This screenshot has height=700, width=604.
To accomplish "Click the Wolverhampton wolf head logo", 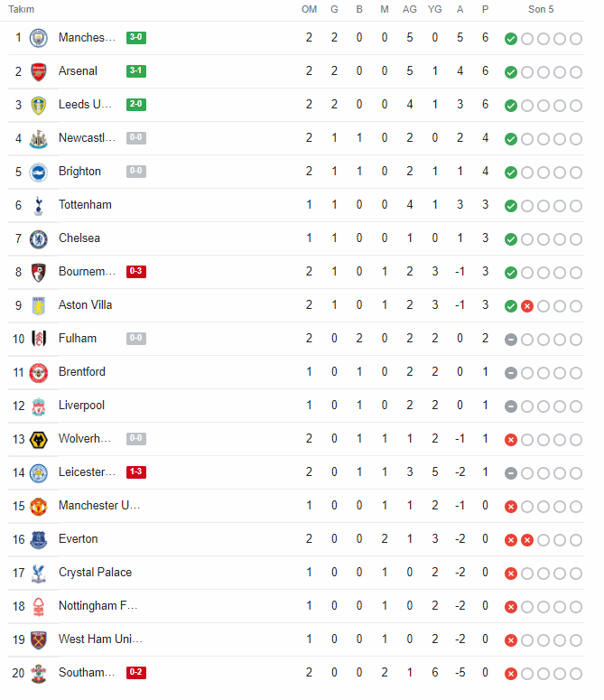I will tap(38, 439).
